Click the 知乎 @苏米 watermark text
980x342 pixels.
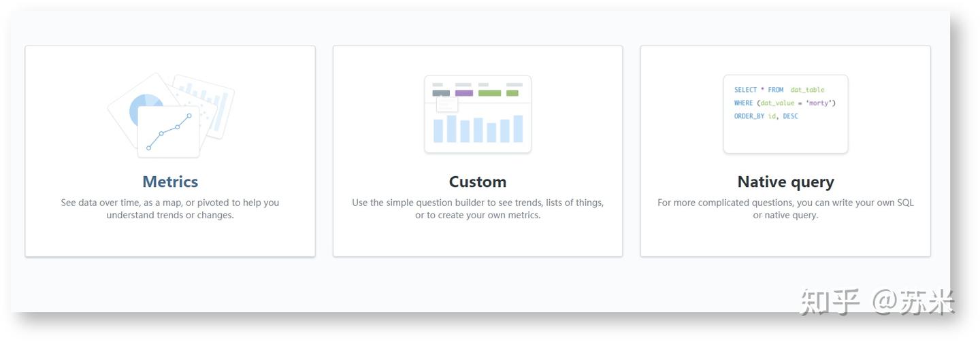pyautogui.click(x=877, y=302)
